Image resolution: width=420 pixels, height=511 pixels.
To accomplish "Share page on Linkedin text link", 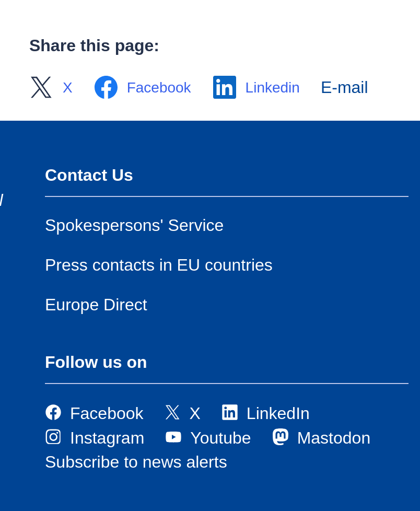I will [x=272, y=88].
